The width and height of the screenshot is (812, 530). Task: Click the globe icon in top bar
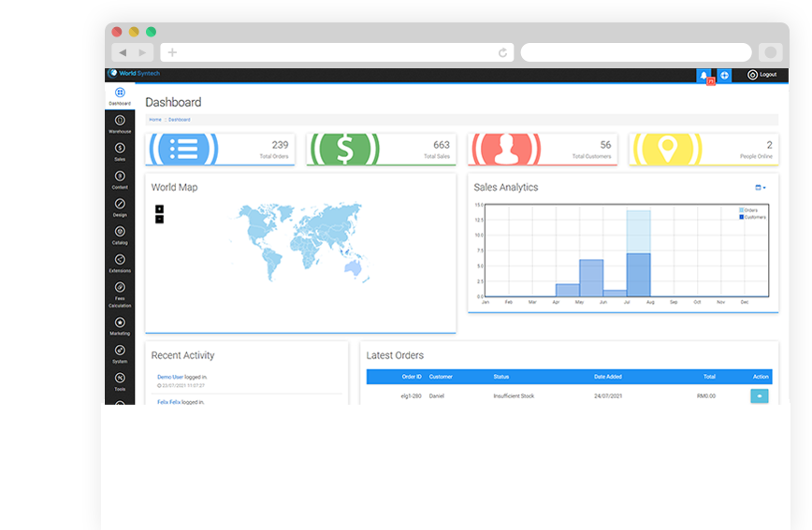point(724,75)
